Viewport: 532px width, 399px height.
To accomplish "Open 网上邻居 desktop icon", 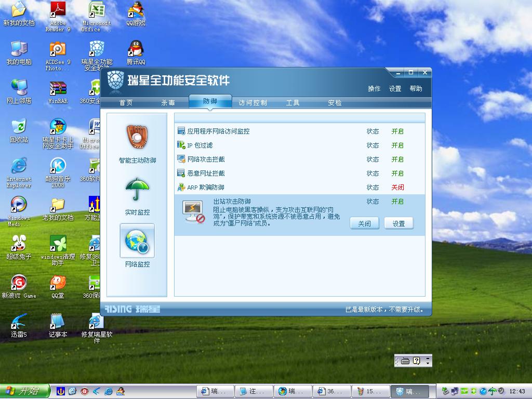I will [x=19, y=87].
